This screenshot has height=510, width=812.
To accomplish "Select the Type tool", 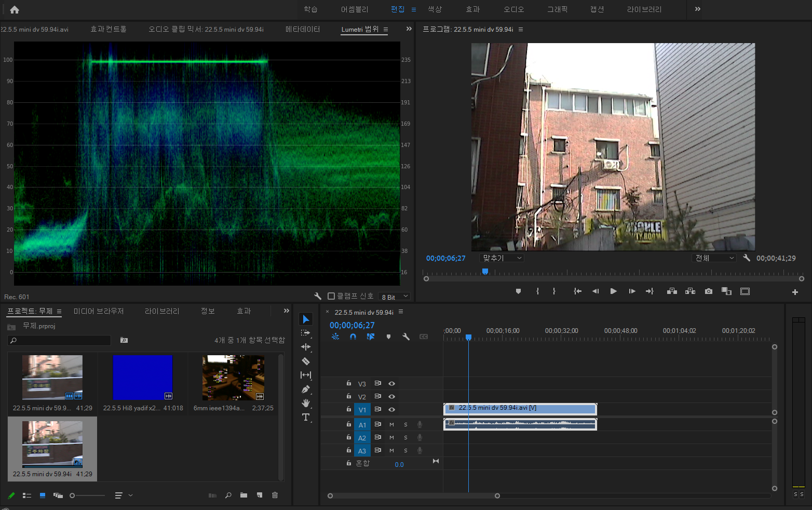I will tap(306, 417).
